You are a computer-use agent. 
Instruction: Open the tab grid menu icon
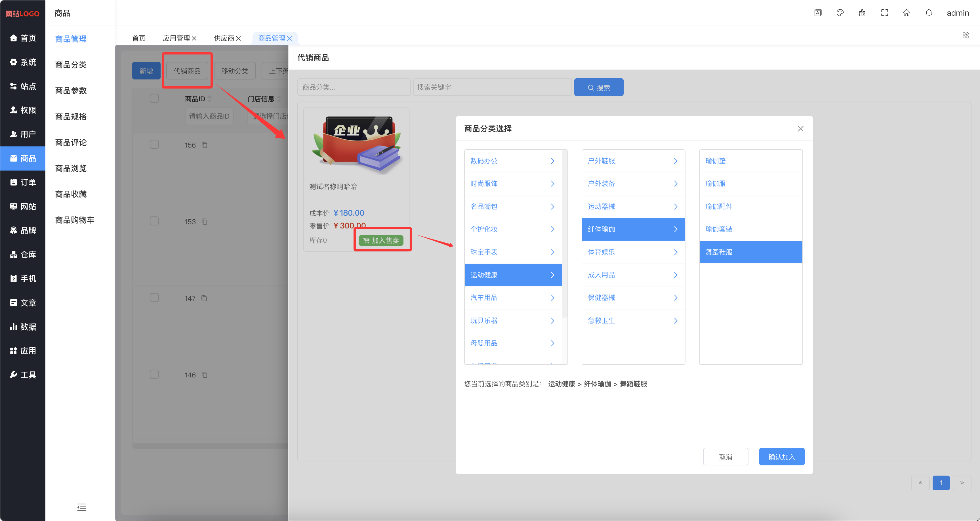pos(966,35)
